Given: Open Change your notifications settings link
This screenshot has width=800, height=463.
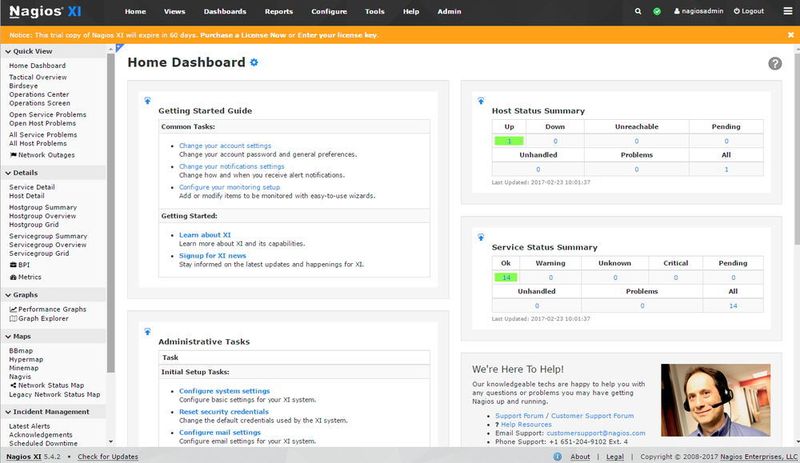Looking at the screenshot, I should click(232, 166).
